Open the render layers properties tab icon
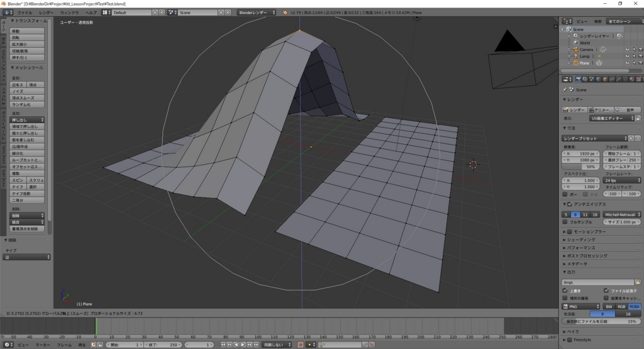Screen dimensions: 644x349 coord(585,79)
